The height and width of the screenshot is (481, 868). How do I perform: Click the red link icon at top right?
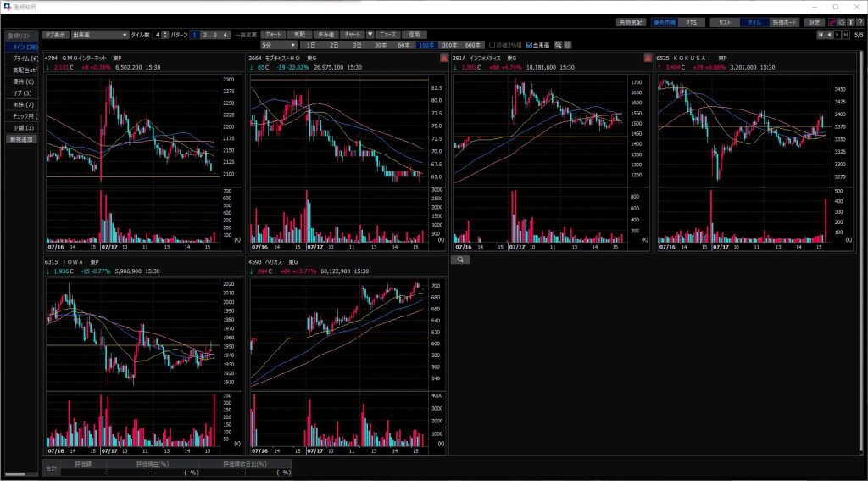click(x=832, y=22)
